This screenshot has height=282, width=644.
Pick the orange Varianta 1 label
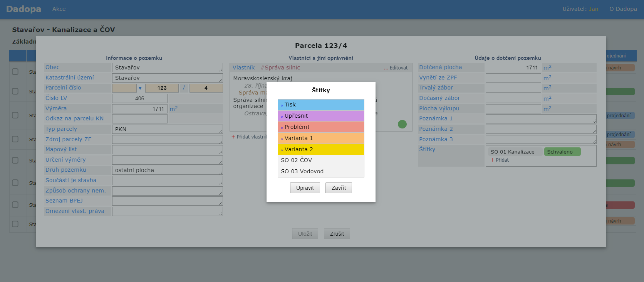pyautogui.click(x=321, y=138)
